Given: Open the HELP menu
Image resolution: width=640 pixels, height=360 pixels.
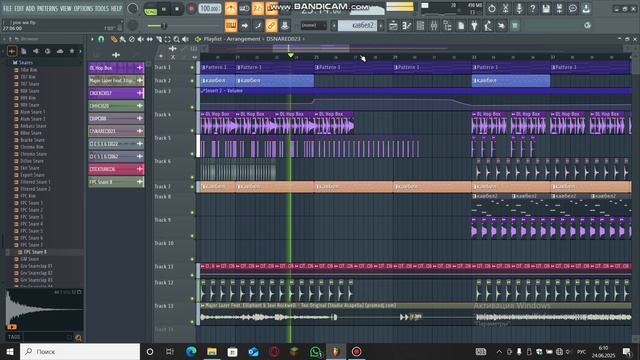Looking at the screenshot, I should pyautogui.click(x=116, y=8).
